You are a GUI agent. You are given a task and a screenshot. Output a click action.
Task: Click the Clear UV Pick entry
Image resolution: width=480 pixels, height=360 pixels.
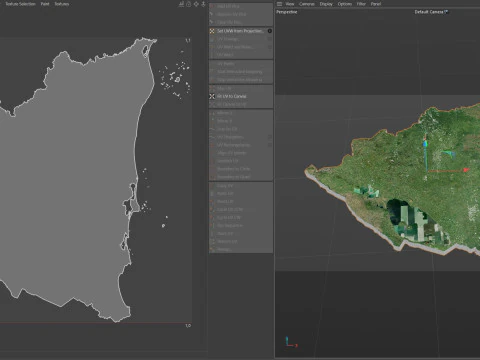241,22
